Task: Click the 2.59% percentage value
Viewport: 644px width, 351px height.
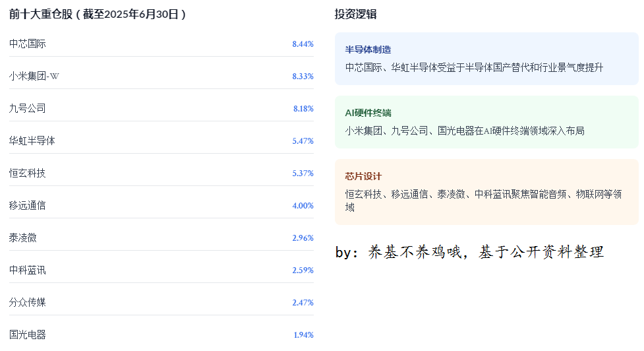Action: click(303, 271)
